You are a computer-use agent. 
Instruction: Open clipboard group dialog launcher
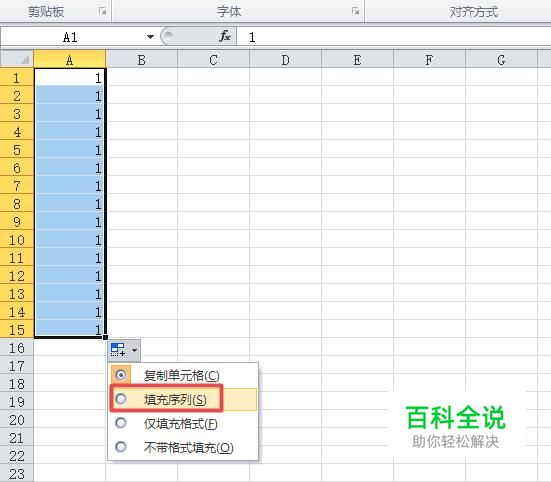[x=102, y=11]
